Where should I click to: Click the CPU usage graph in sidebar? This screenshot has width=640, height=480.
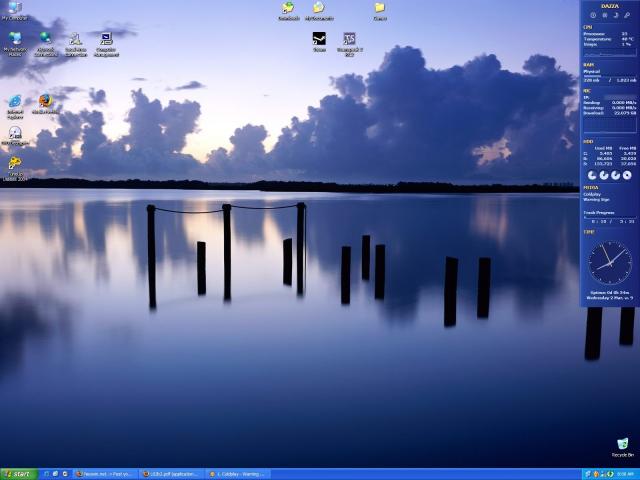click(610, 53)
